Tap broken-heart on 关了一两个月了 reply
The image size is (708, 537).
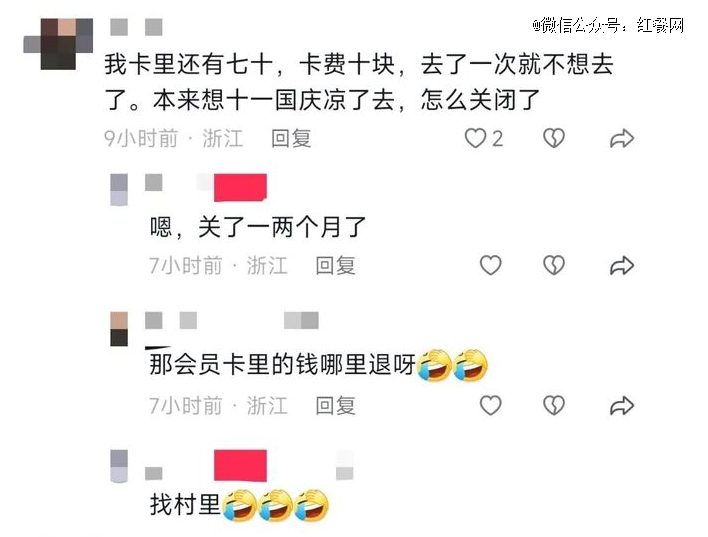[x=554, y=265]
